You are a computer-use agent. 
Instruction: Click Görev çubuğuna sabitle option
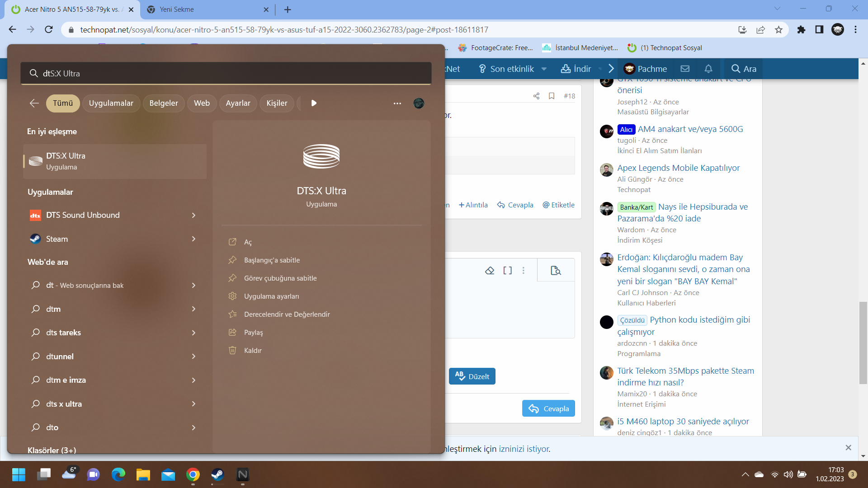[x=280, y=278]
